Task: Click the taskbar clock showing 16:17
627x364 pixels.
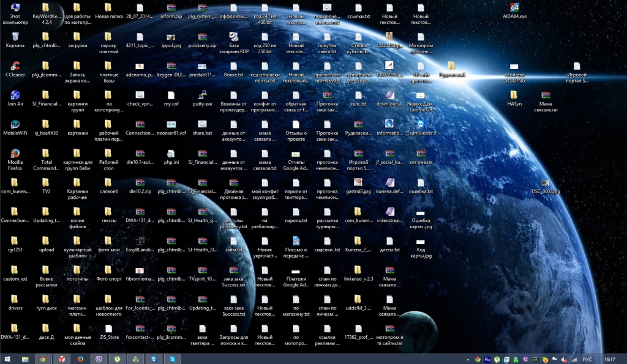Action: tap(609, 359)
